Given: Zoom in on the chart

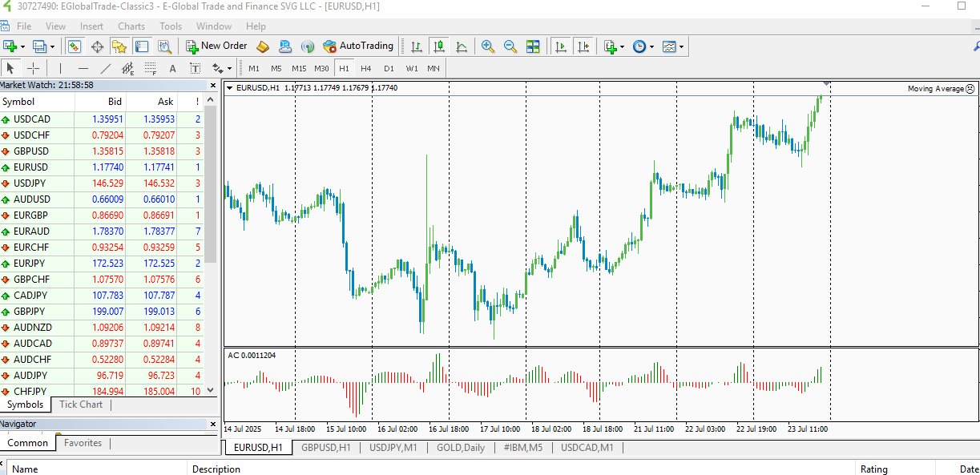Looking at the screenshot, I should (x=487, y=46).
